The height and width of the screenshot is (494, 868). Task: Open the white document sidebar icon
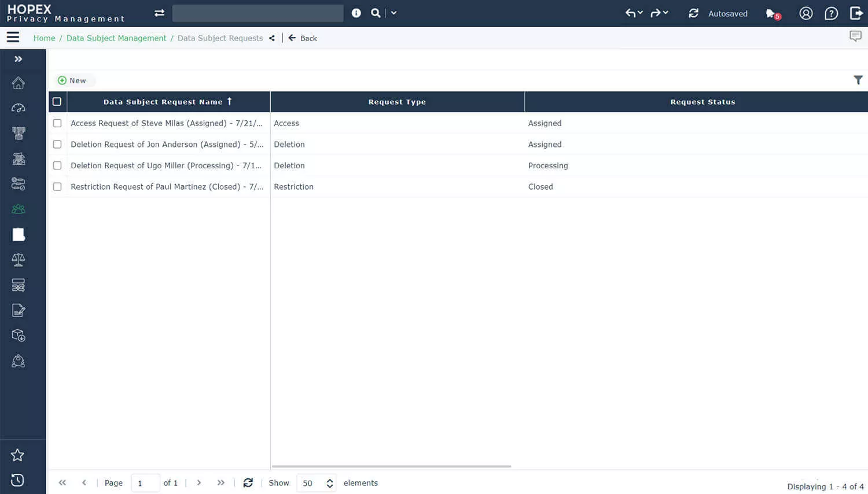point(19,234)
